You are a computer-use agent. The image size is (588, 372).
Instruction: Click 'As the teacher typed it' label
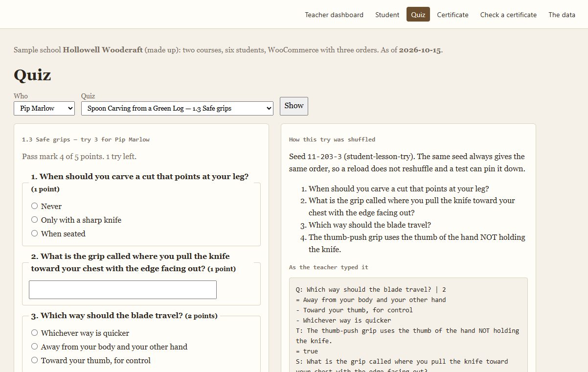(329, 267)
